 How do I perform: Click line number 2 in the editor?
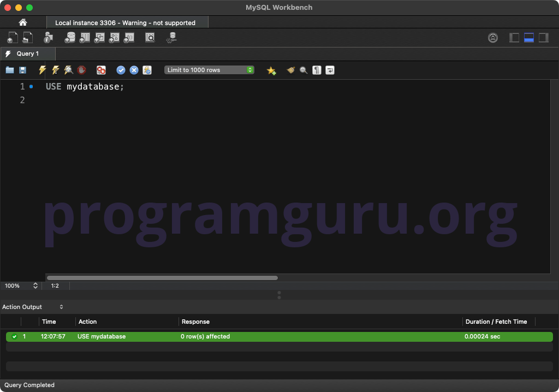point(22,100)
